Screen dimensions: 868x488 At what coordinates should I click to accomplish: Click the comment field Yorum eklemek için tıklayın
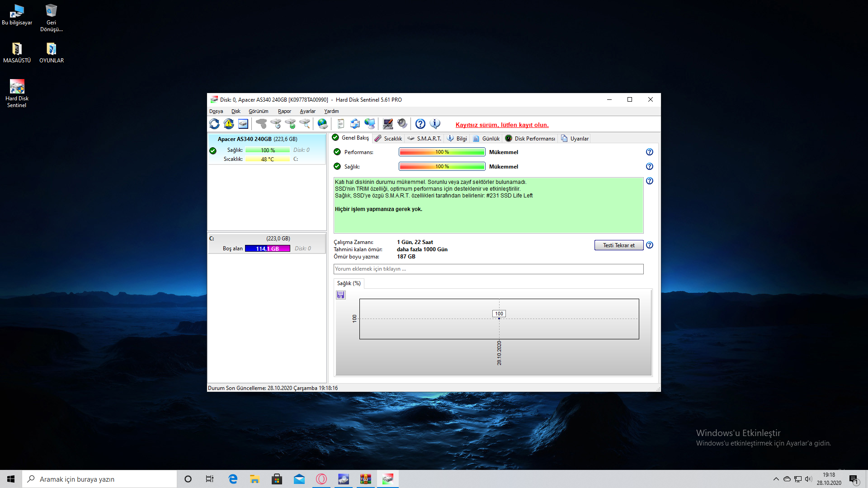[x=488, y=269]
